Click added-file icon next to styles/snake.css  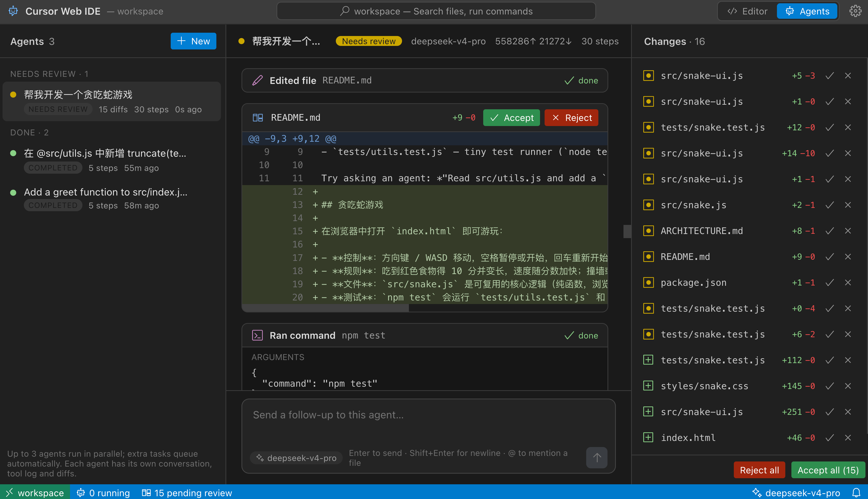point(648,386)
